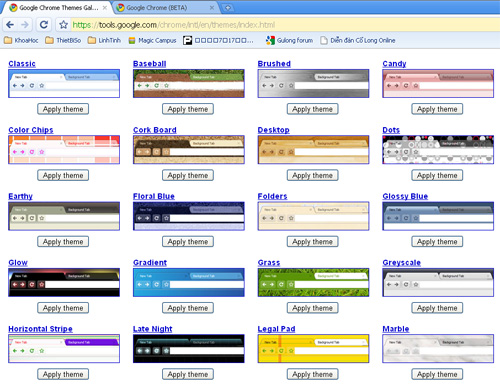The height and width of the screenshot is (389, 500).
Task: Apply the Cork Board theme
Action: coord(188,175)
